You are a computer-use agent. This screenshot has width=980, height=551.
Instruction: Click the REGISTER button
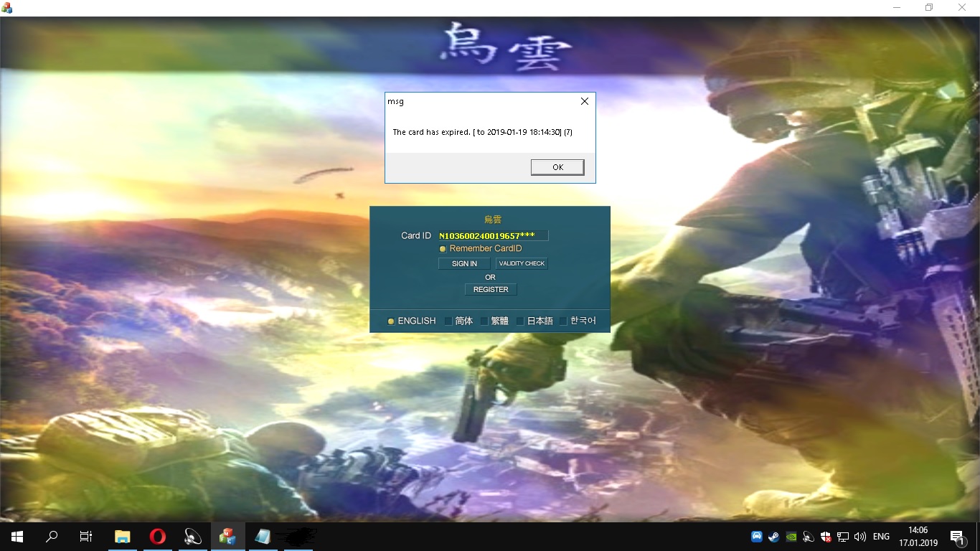pos(491,289)
